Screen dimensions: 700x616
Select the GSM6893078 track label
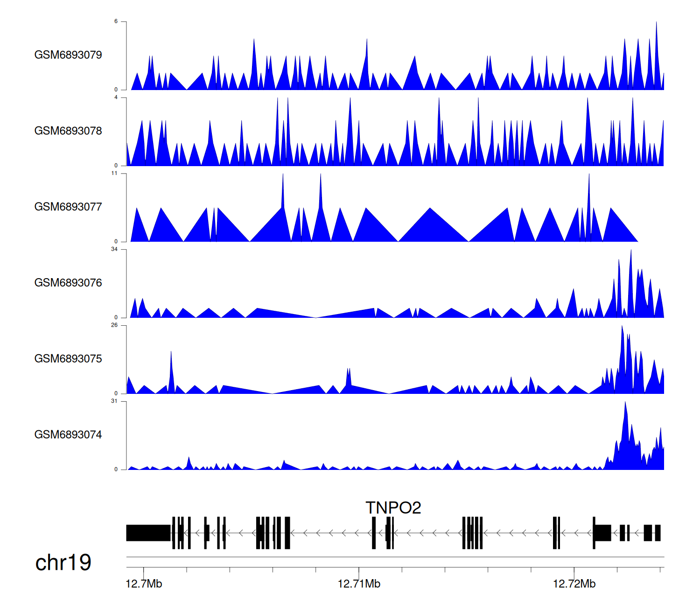click(68, 131)
